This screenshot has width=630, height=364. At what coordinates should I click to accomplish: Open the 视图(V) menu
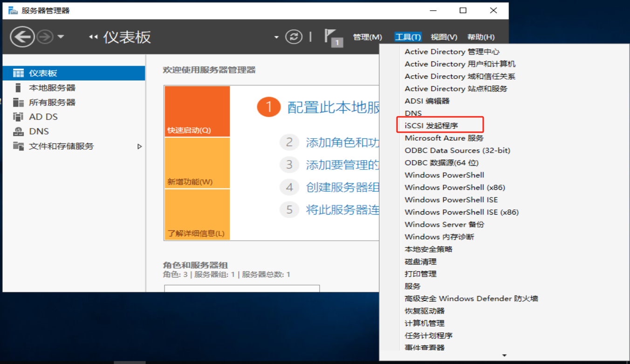pyautogui.click(x=444, y=37)
